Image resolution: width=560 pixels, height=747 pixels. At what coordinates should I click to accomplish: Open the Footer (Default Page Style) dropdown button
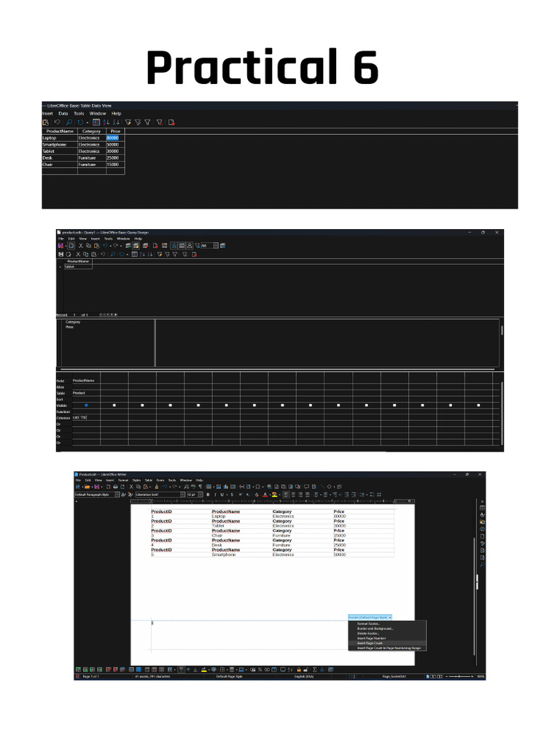coord(370,617)
